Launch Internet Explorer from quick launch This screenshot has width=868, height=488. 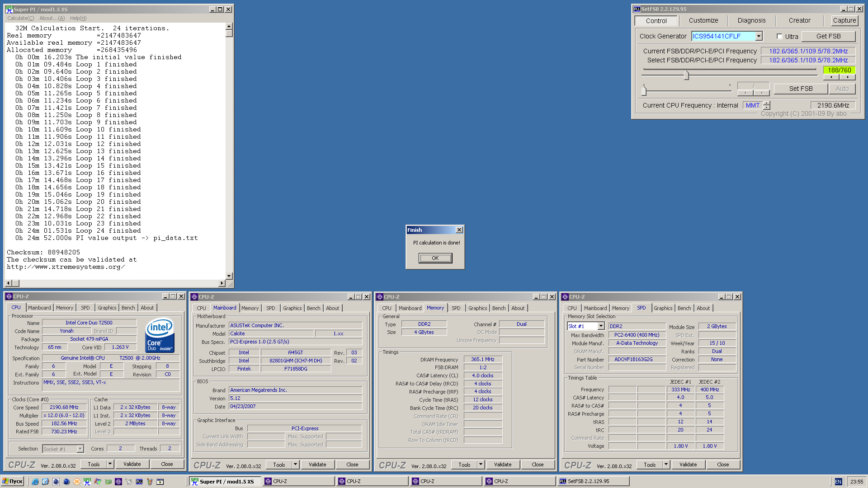(35, 482)
